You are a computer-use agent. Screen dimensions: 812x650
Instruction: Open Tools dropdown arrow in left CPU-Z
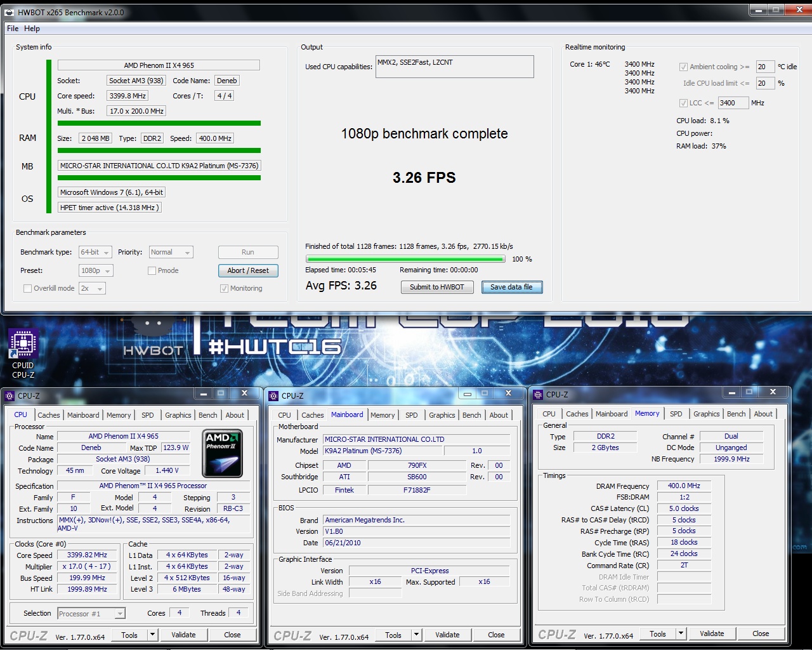click(152, 635)
